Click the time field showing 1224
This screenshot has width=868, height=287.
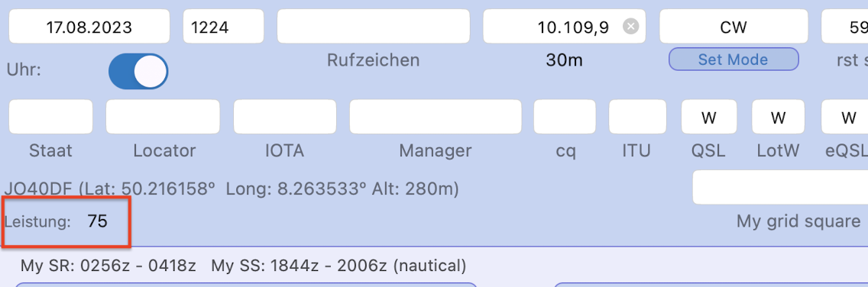coord(224,27)
